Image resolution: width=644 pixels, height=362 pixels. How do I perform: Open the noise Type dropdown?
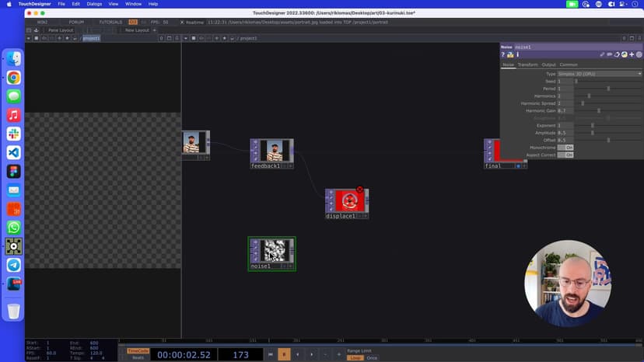tap(600, 74)
